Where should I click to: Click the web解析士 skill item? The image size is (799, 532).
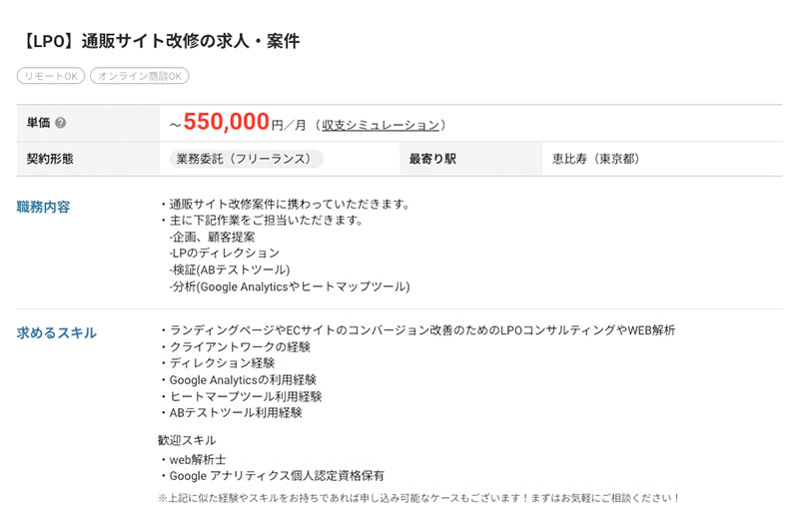click(x=197, y=459)
